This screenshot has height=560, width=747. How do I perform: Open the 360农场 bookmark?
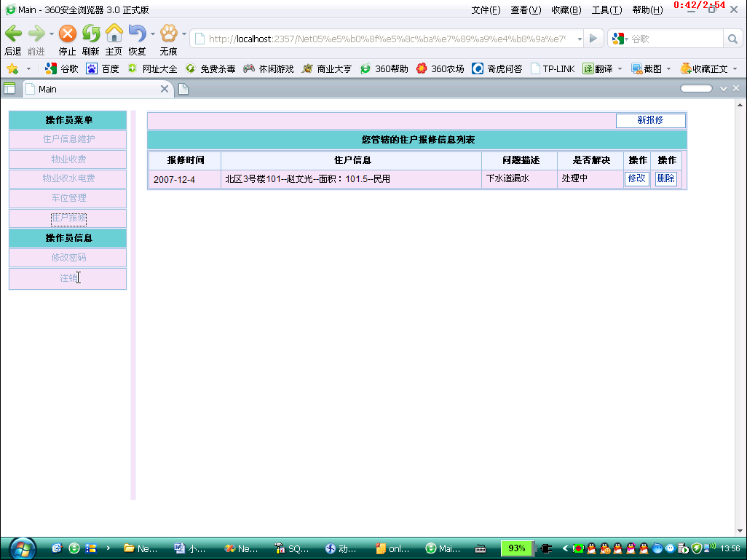(440, 68)
